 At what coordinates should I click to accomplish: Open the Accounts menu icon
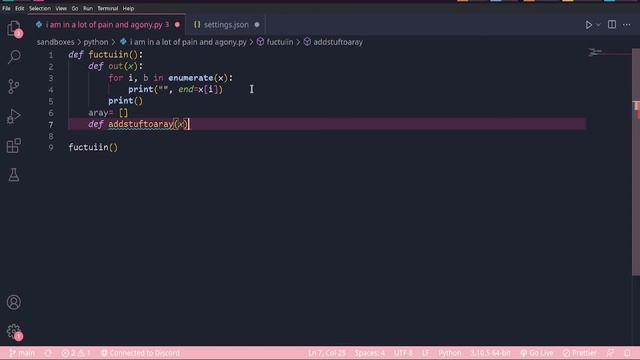[14, 302]
